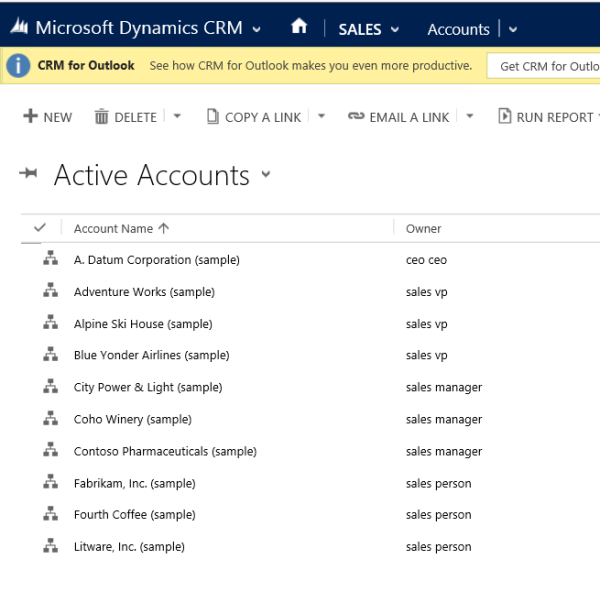Click the EMAIL A LINK chain icon
The image size is (600, 614).
click(356, 116)
